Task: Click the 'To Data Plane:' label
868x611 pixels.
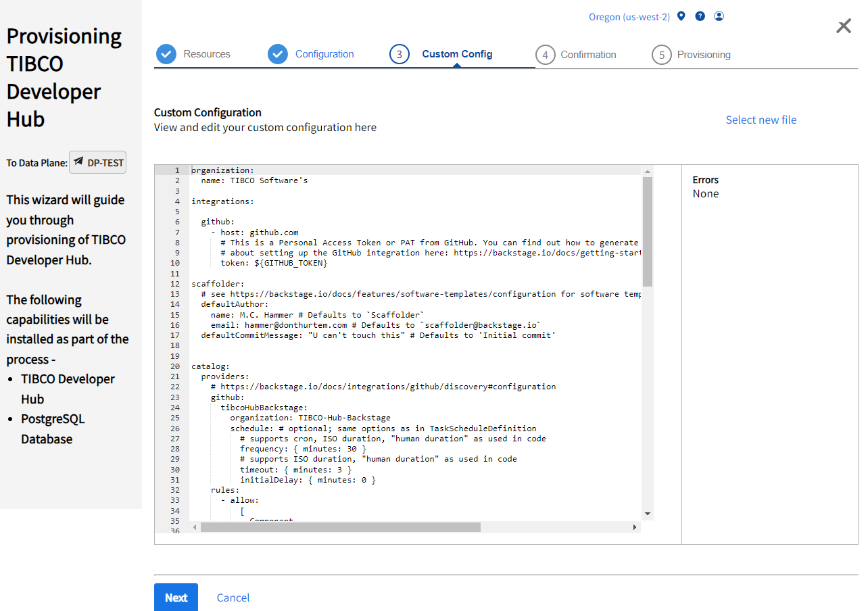Action: click(37, 163)
